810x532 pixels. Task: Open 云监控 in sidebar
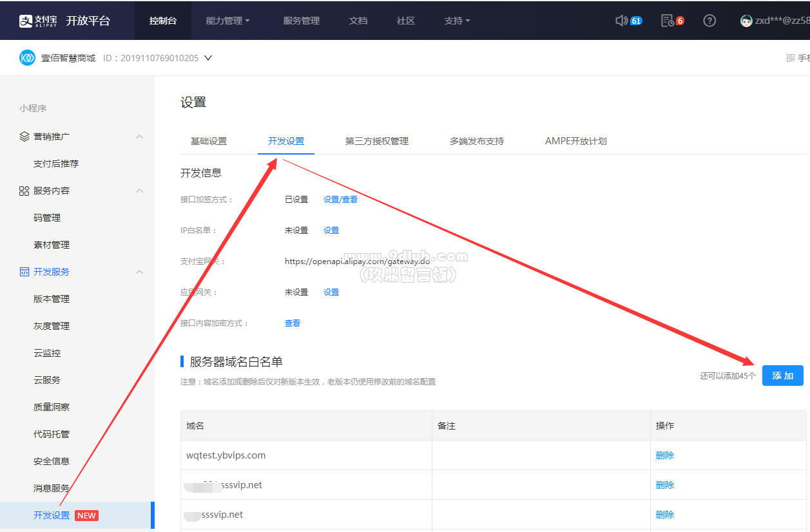point(47,353)
